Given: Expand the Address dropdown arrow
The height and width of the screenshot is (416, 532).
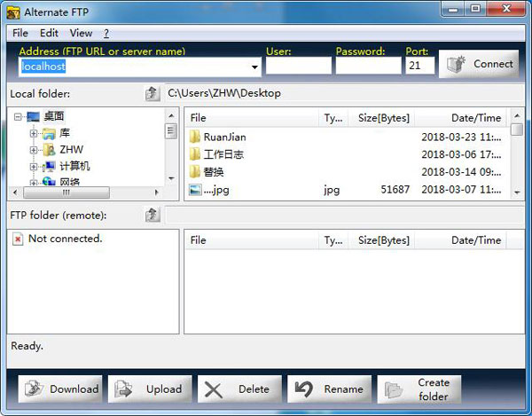Looking at the screenshot, I should (x=254, y=67).
